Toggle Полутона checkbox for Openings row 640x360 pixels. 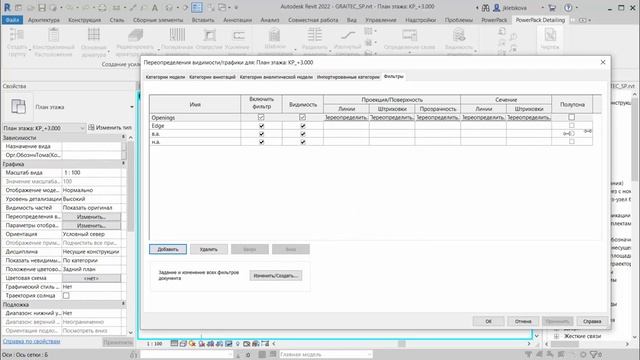pos(571,118)
